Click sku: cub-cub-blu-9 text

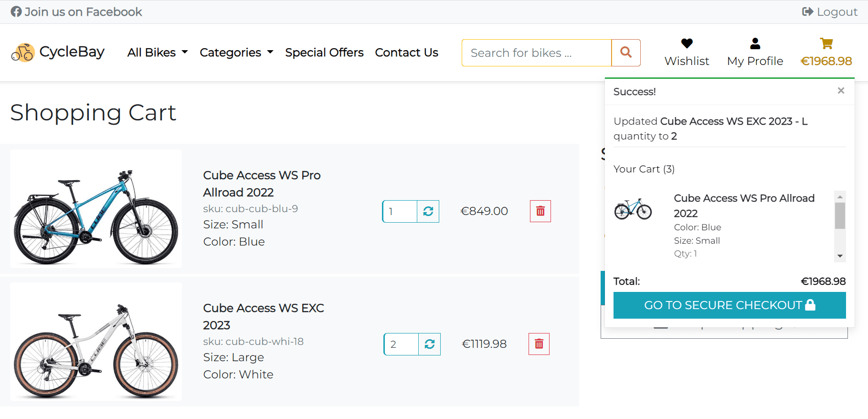point(250,208)
